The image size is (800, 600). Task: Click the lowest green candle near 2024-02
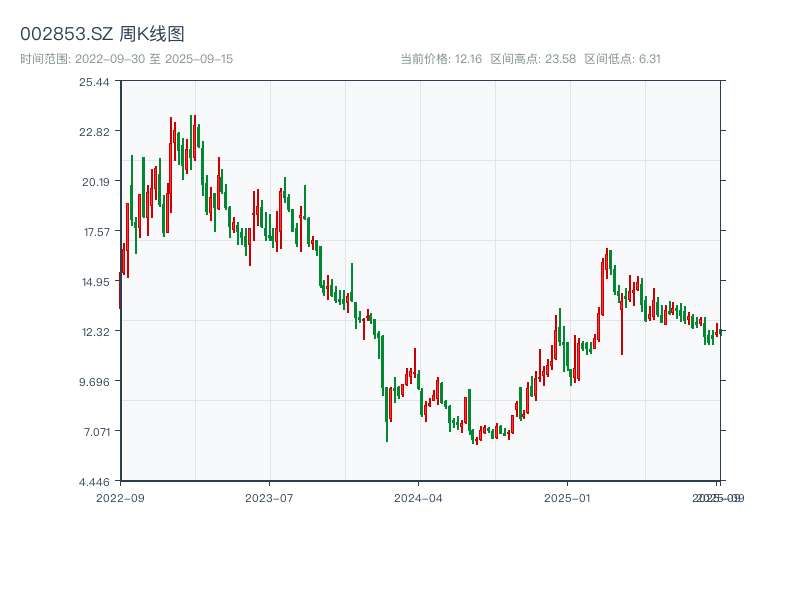click(x=387, y=414)
